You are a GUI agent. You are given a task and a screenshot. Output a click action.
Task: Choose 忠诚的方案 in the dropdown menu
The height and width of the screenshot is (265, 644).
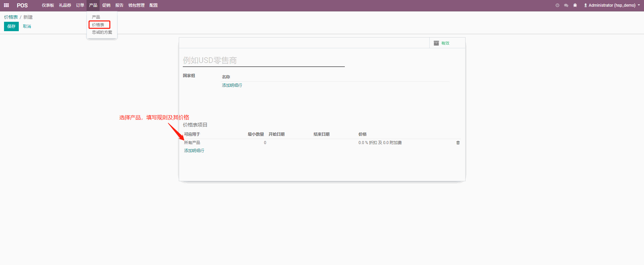pos(102,32)
